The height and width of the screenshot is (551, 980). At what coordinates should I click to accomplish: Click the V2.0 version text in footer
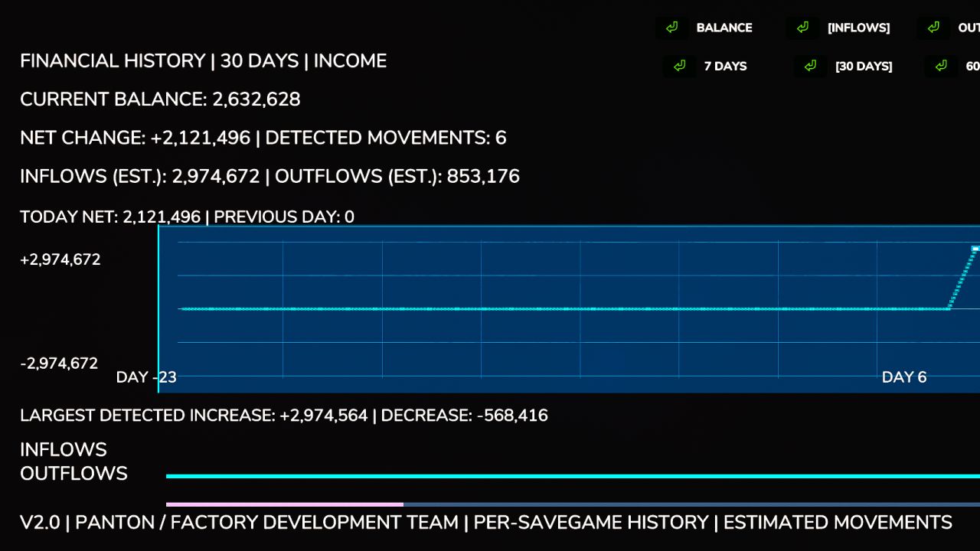point(40,523)
